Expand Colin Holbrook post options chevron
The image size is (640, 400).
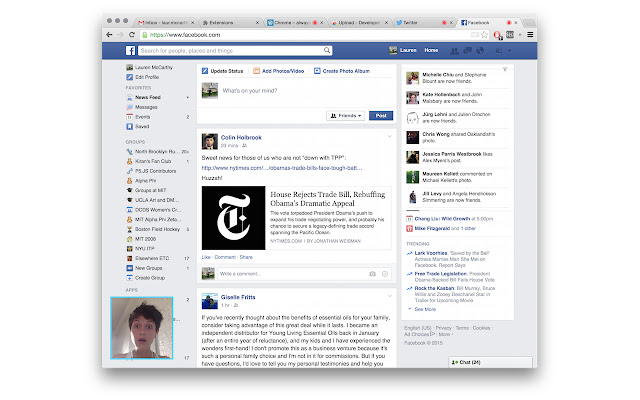389,136
